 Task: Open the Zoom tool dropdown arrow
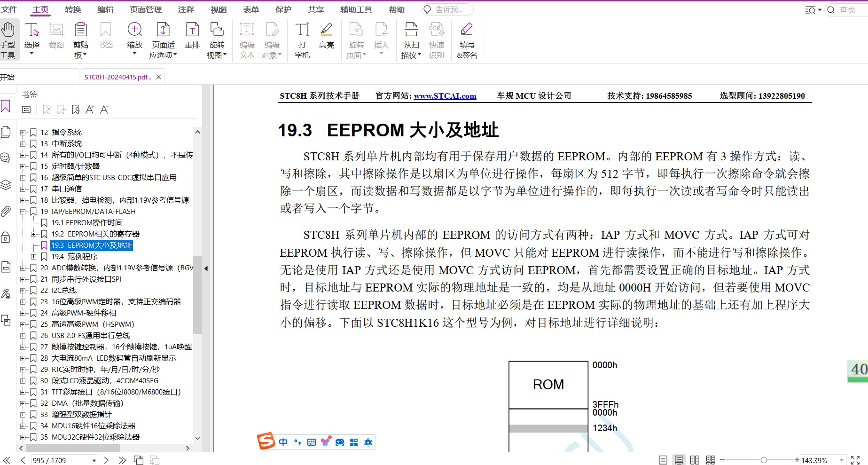coord(135,54)
